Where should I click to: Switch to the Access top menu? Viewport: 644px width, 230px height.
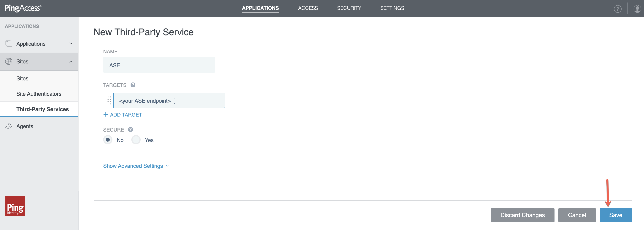[308, 8]
